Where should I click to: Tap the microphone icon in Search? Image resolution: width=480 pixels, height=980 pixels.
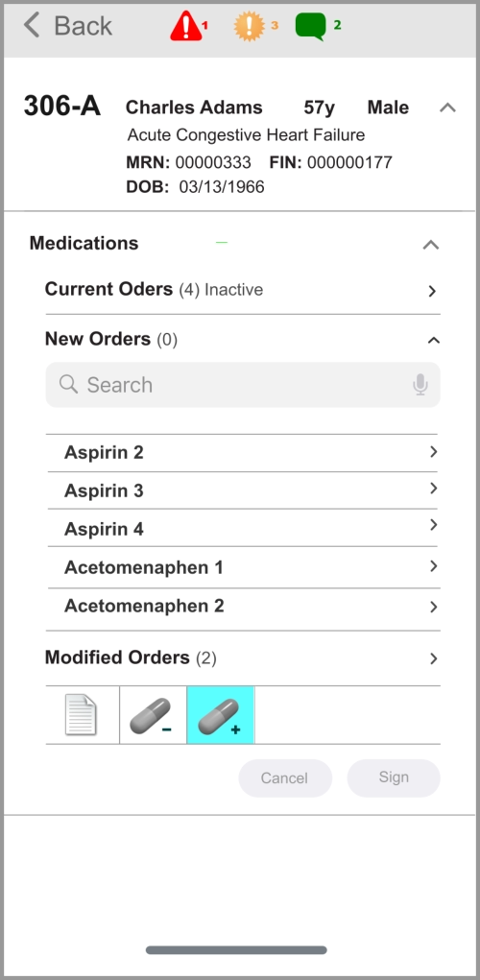[x=420, y=385]
